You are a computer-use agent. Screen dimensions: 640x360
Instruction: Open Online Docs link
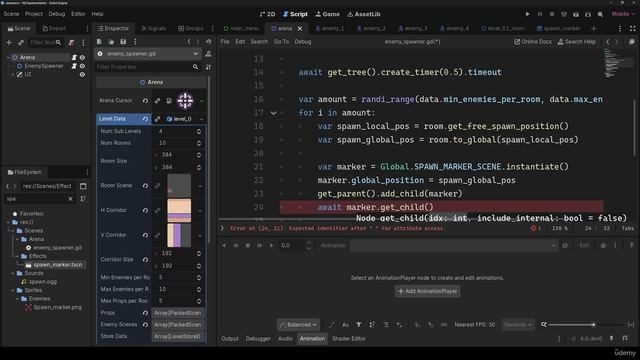[533, 42]
